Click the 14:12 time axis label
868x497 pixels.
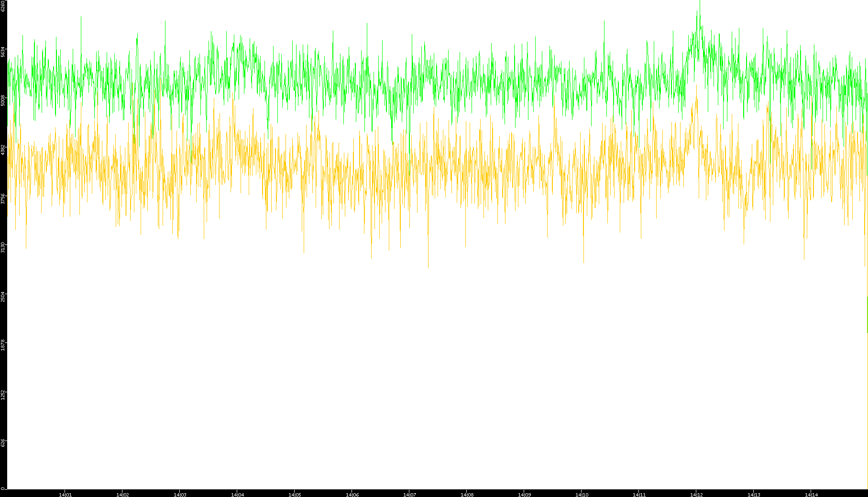[696, 495]
